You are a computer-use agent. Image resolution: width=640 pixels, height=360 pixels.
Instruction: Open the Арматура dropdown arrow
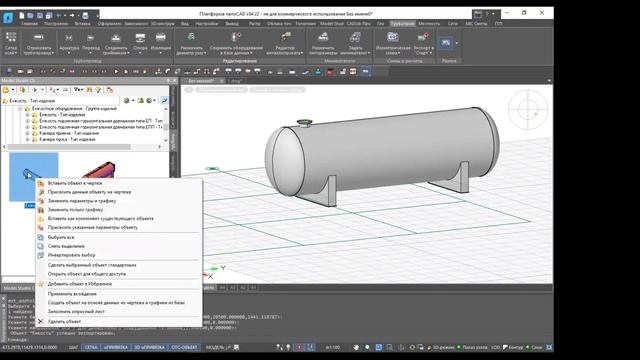coord(69,53)
